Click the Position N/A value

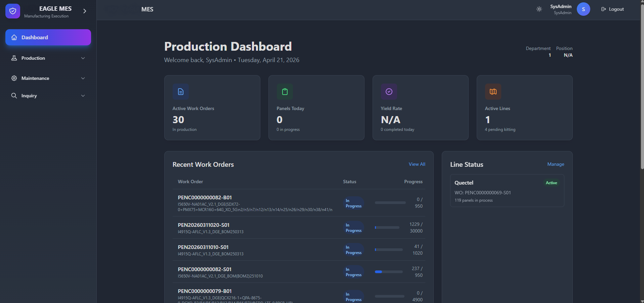[x=568, y=55]
